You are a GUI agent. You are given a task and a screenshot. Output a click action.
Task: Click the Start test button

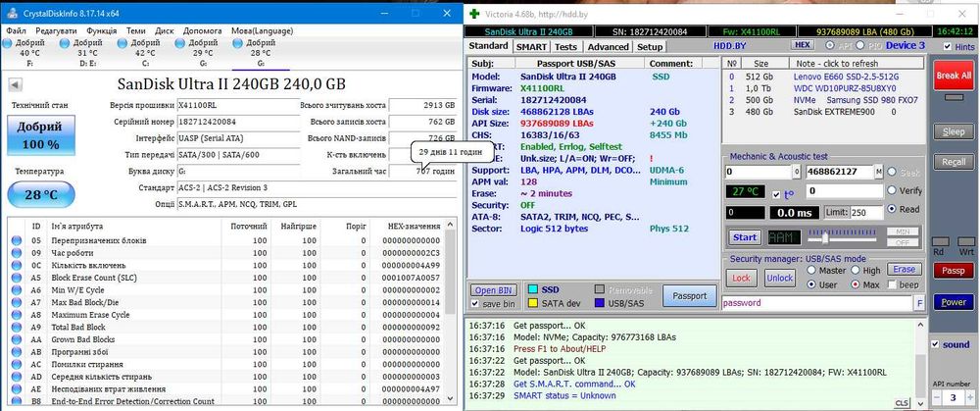[745, 237]
